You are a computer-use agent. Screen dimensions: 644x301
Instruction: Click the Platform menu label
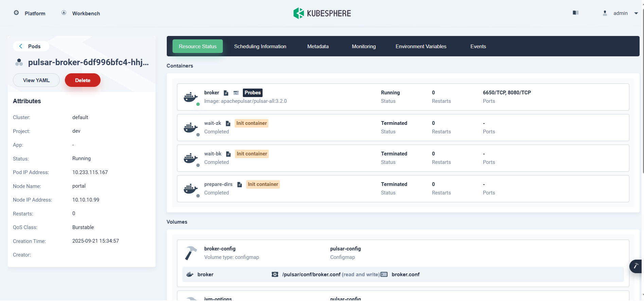tap(35, 13)
